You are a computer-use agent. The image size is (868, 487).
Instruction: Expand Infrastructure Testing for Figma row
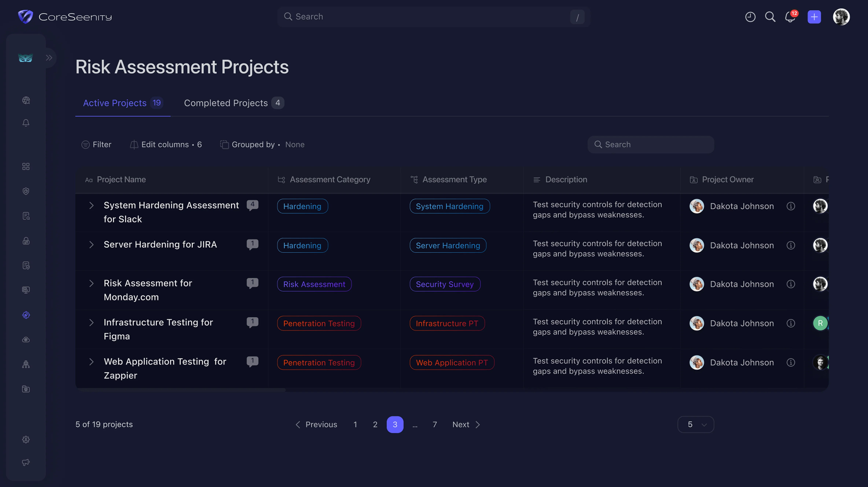pyautogui.click(x=91, y=323)
